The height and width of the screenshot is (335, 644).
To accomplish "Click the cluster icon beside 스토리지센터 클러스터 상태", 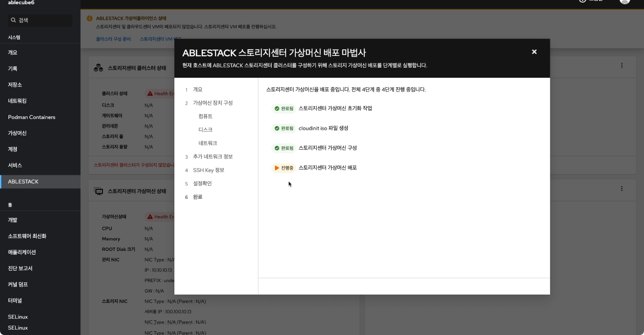I will coord(99,68).
